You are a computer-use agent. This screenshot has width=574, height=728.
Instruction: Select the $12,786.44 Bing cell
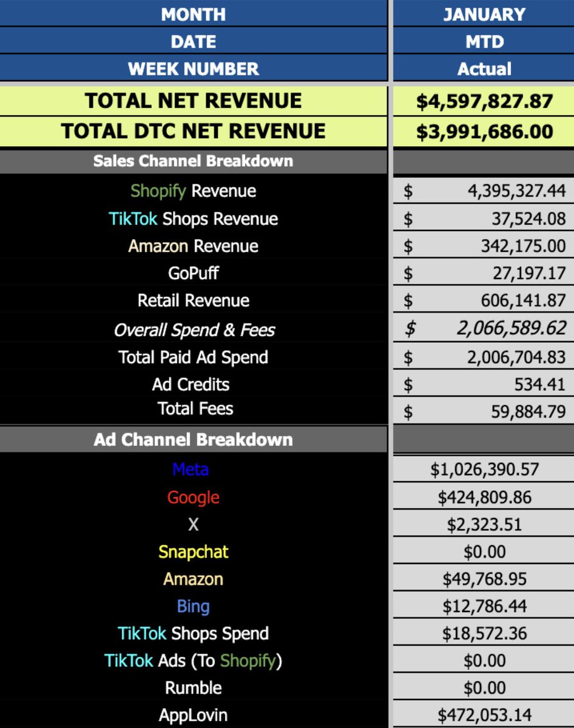point(484,606)
